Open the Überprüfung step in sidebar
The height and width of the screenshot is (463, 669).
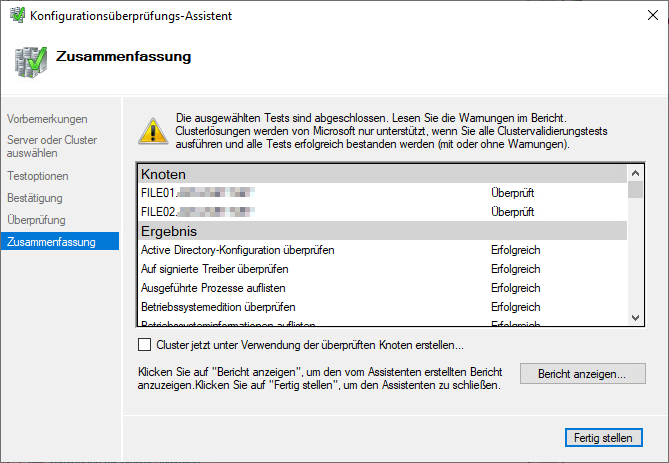[36, 220]
